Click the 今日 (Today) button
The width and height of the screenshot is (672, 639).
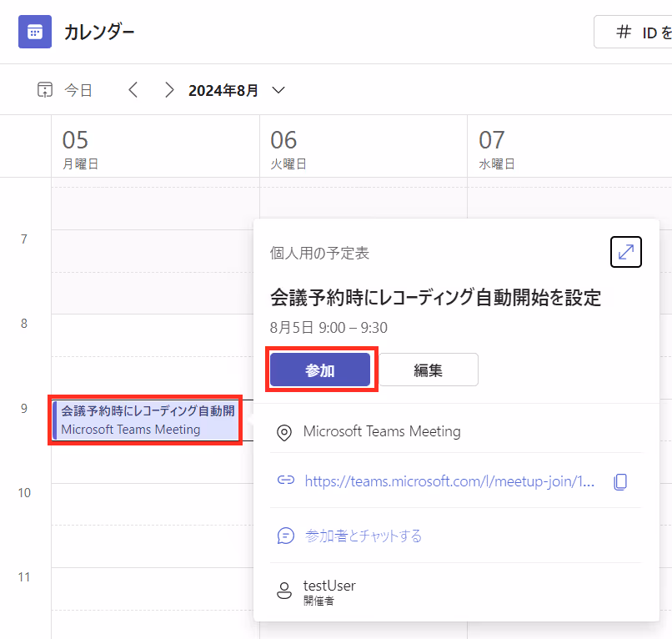[65, 90]
